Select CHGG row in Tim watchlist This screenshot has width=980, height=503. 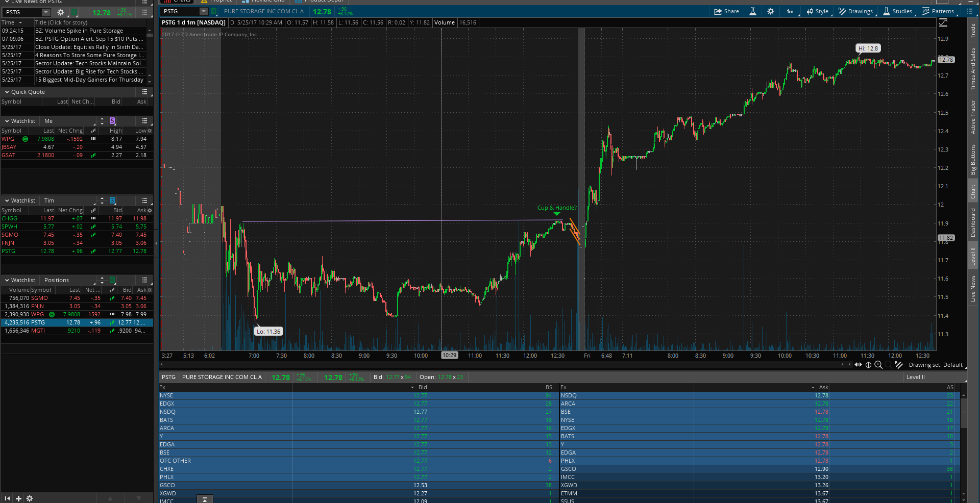click(x=77, y=218)
